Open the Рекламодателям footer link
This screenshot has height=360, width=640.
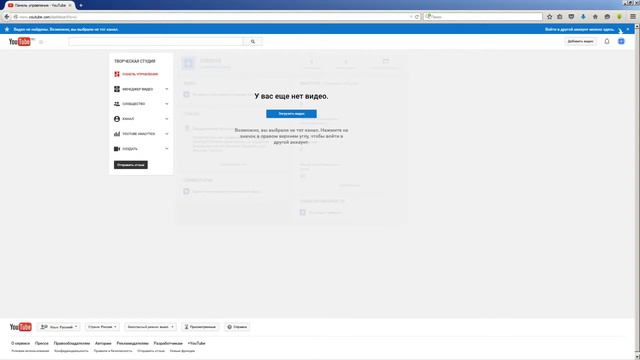tap(132, 343)
